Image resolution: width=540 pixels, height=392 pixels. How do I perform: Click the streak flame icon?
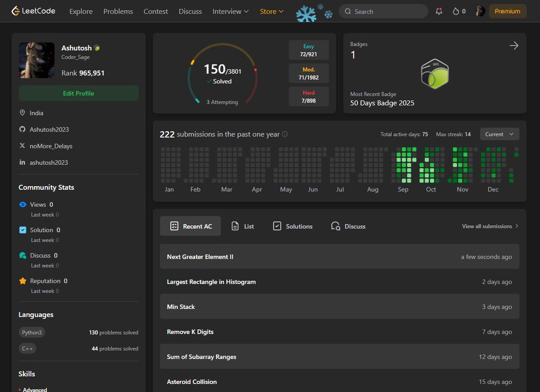[455, 11]
